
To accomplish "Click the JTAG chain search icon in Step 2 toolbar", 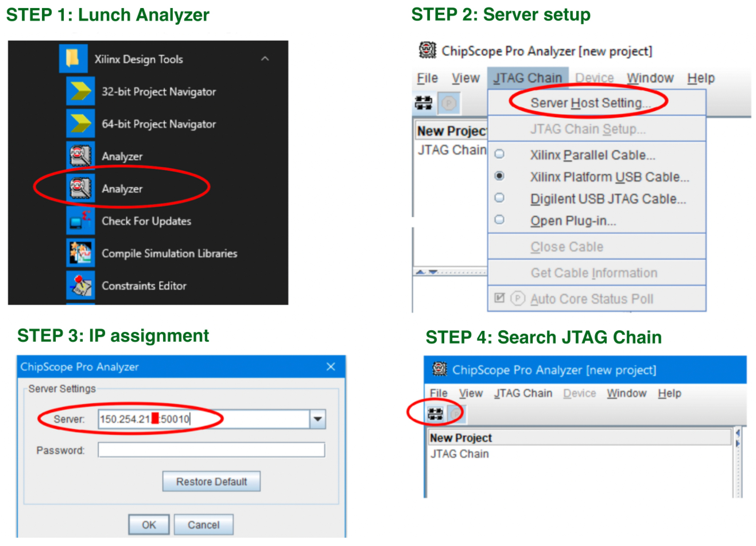I will point(424,103).
